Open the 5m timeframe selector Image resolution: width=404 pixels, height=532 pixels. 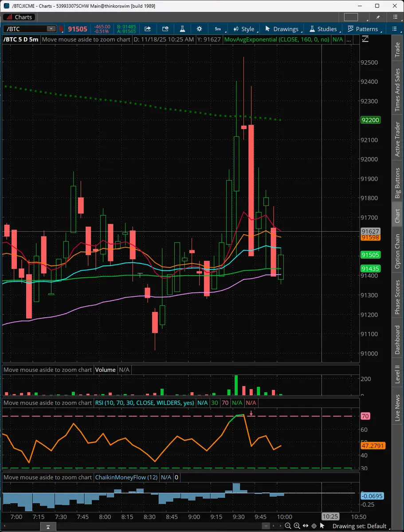tap(218, 29)
